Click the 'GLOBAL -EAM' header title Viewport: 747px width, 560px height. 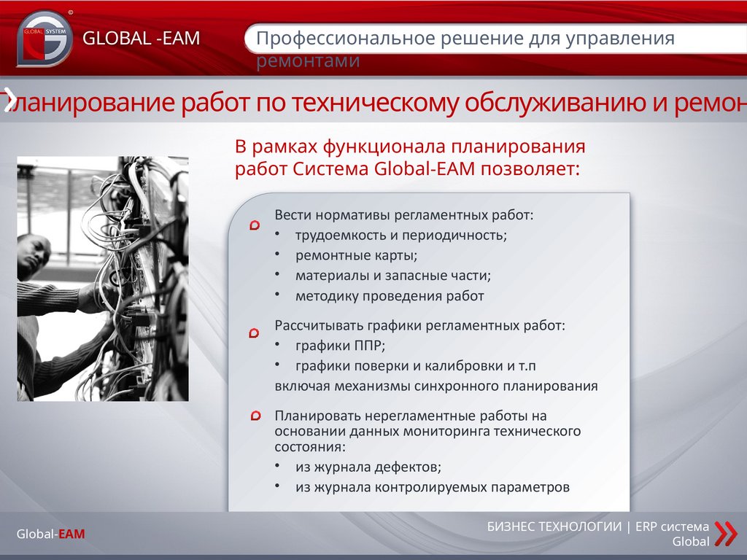(x=142, y=38)
